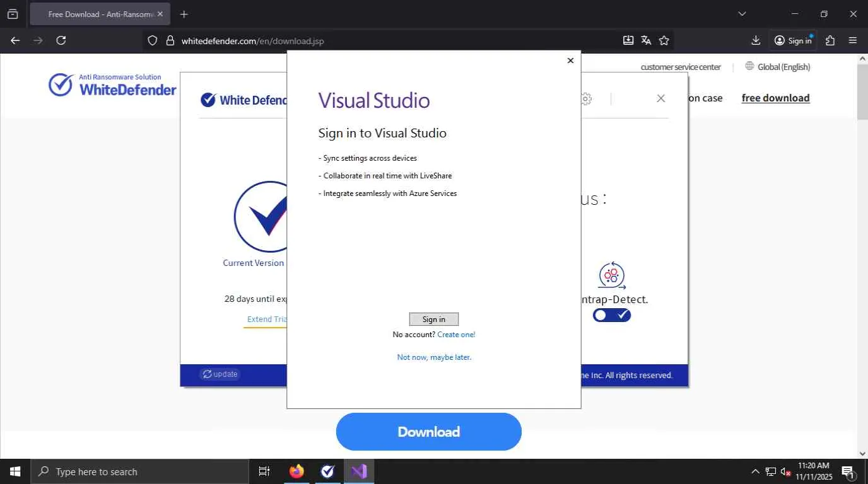Screen dimensions: 868x484
Task: Open the customer service center link
Action: pos(681,67)
